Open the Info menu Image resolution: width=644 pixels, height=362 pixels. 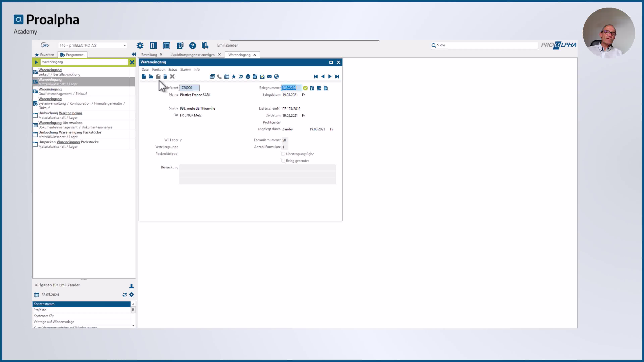tap(197, 69)
